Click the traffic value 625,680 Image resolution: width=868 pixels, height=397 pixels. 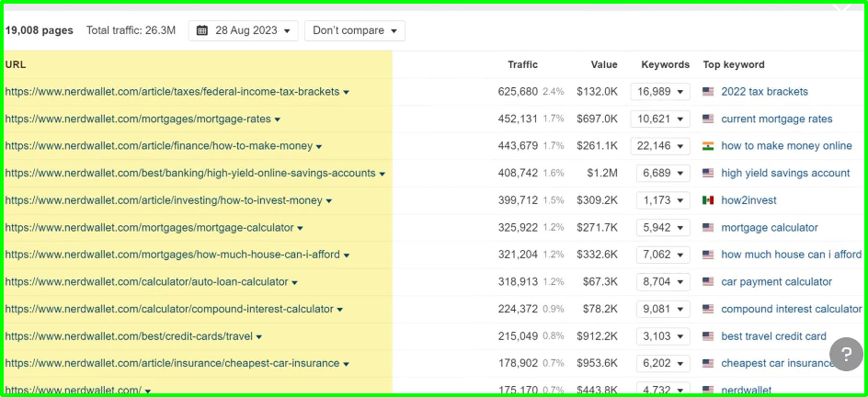click(x=518, y=92)
